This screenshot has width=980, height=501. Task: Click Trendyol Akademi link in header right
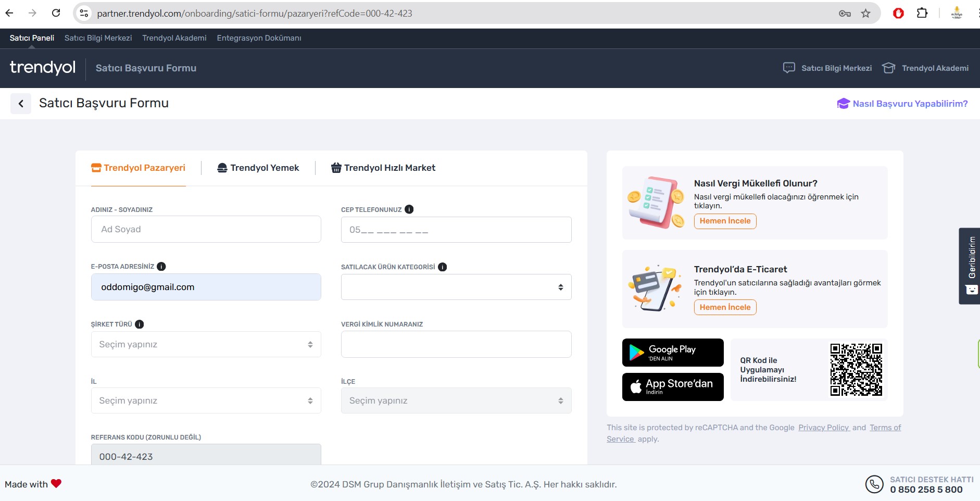coord(925,68)
